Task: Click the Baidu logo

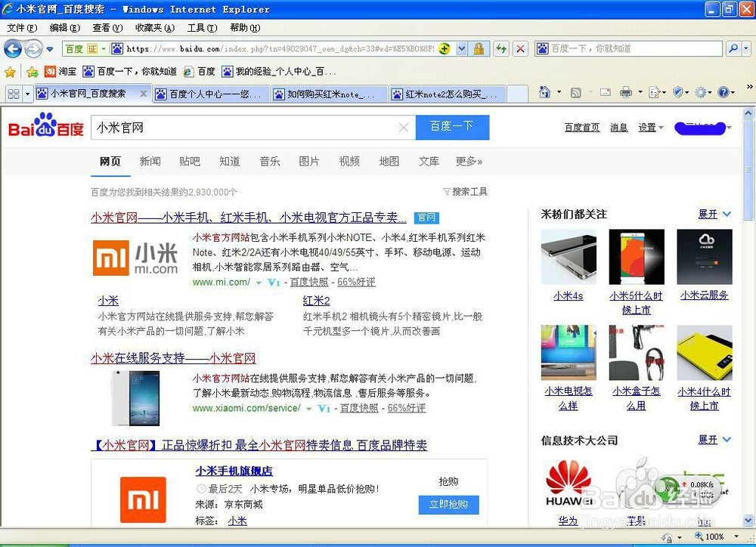Action: click(x=46, y=125)
